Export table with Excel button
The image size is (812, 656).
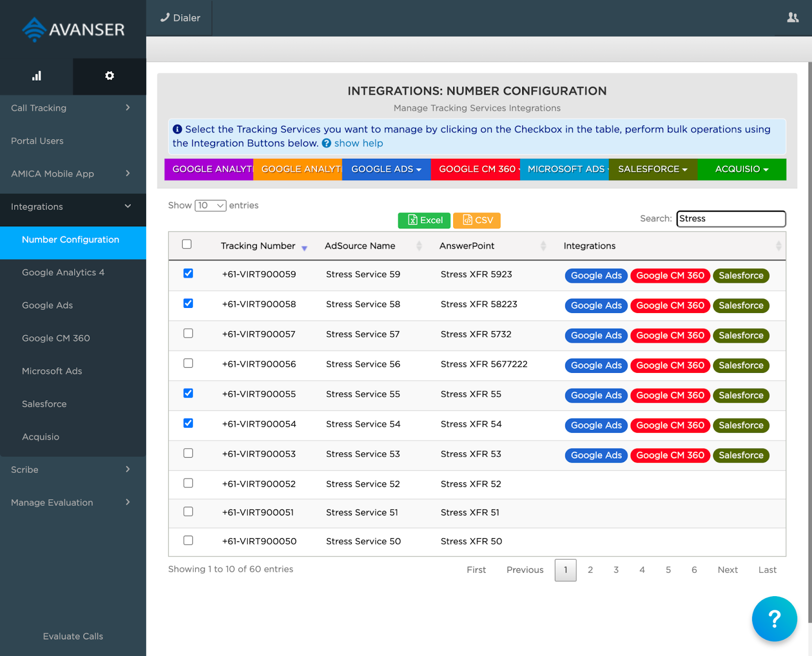pos(424,220)
